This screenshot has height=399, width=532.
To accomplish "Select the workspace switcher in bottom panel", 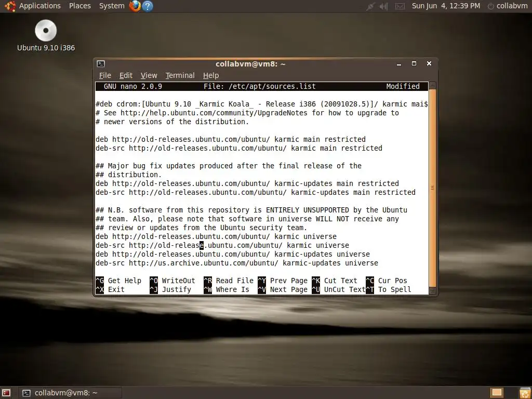I will [x=497, y=393].
